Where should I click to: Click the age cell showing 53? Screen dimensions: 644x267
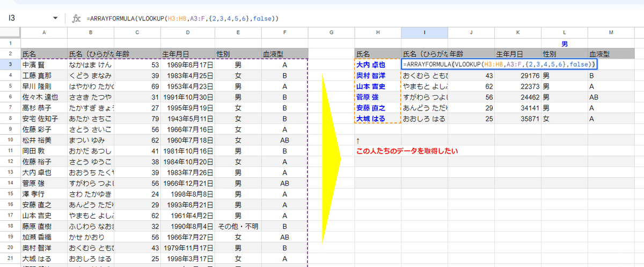pos(137,64)
